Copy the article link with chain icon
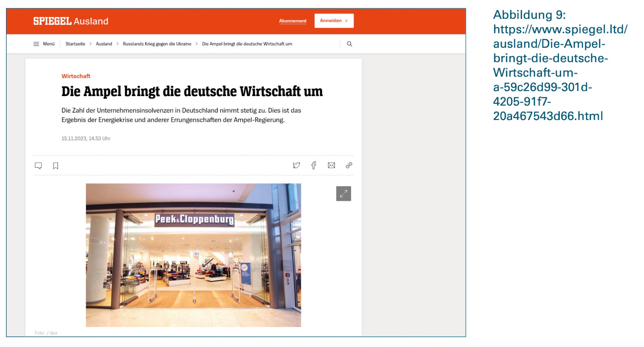 [349, 165]
